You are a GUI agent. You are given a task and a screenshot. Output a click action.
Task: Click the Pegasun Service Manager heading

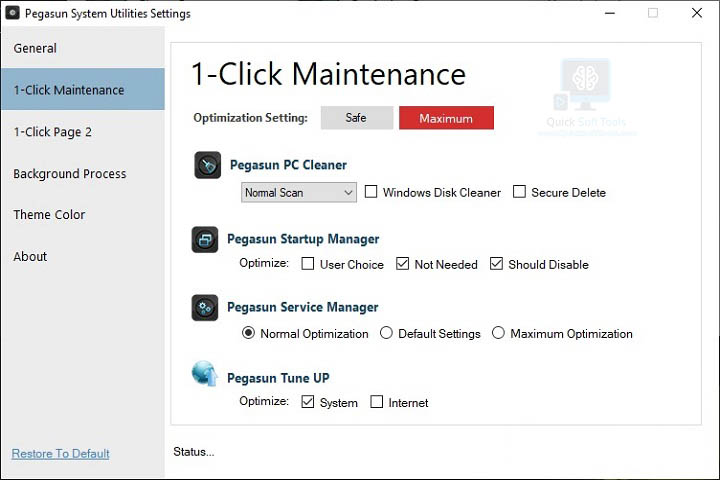[303, 307]
